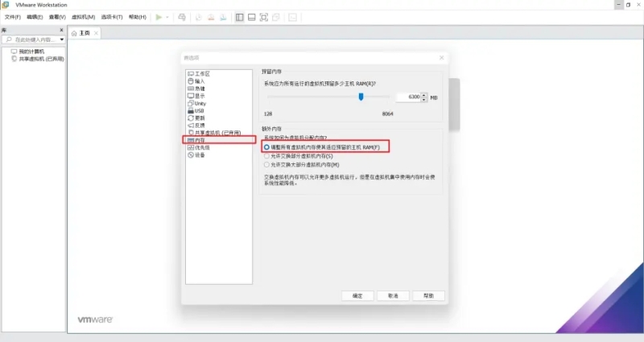Close the preferences dialog with its X
The image size is (644, 342).
[x=441, y=58]
